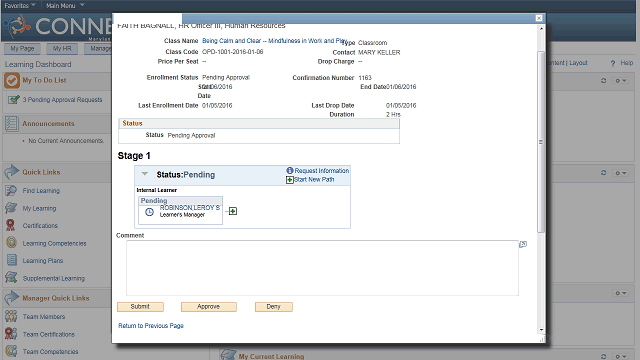The width and height of the screenshot is (640, 360).
Task: Click the Approve button
Action: [209, 307]
